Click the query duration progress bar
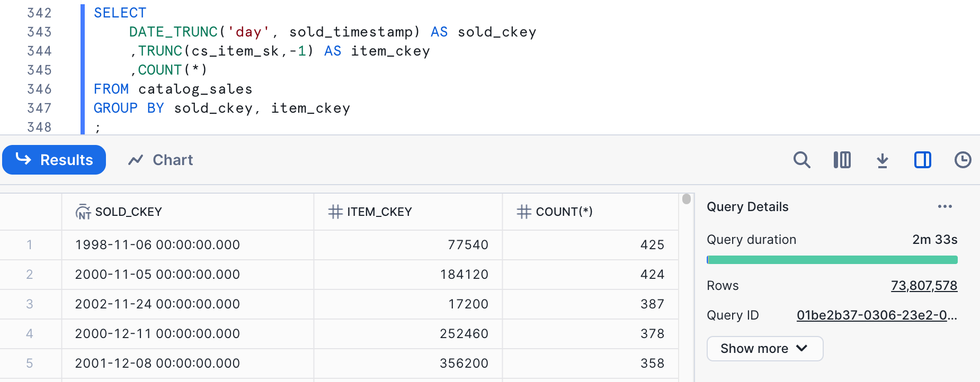 [832, 260]
